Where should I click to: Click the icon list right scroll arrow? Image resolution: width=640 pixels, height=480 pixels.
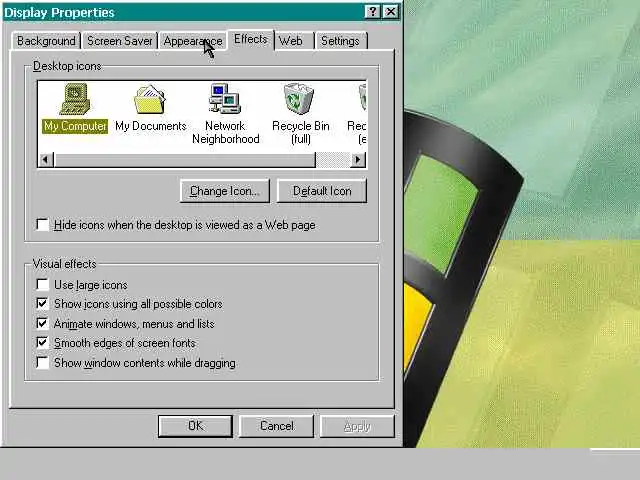click(358, 160)
